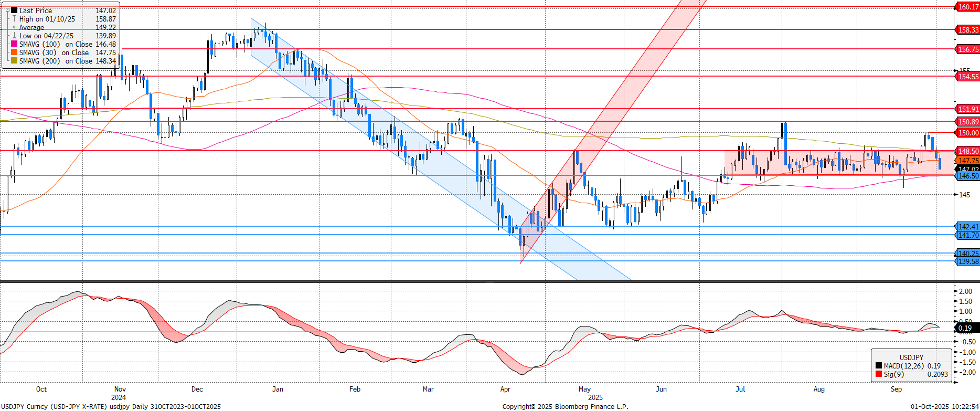Click the 146.50 blue support tag
Image resolution: width=980 pixels, height=411 pixels.
click(967, 176)
